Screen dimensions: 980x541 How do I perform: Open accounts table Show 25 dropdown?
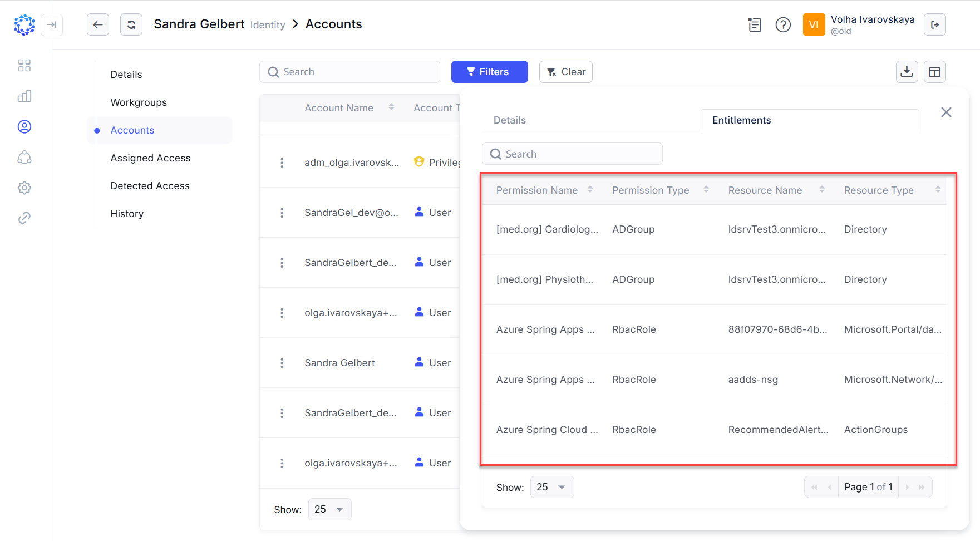[x=329, y=509]
